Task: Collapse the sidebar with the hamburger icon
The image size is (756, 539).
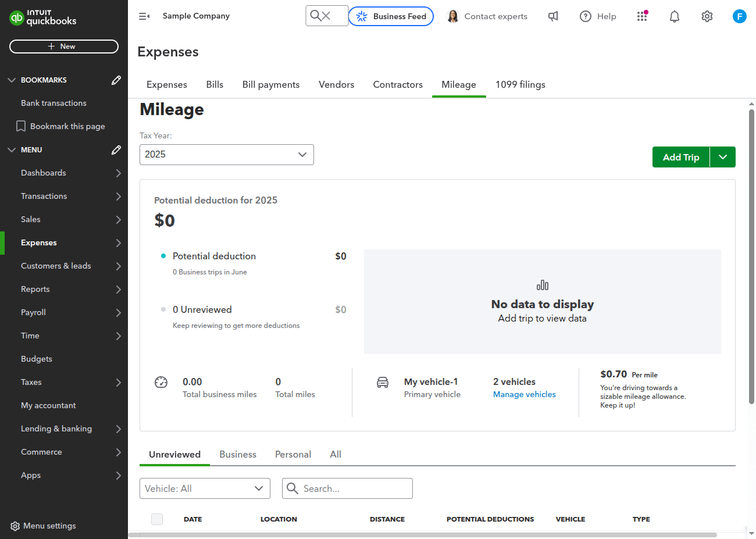Action: click(144, 16)
